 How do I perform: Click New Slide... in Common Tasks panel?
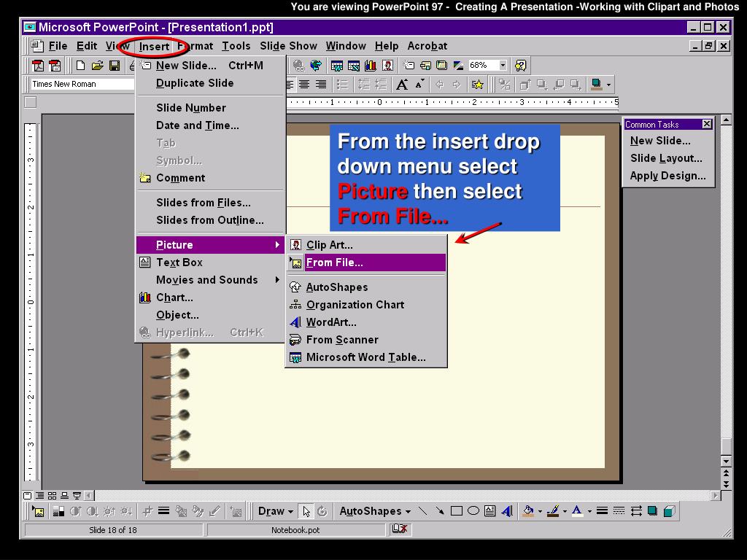(659, 141)
